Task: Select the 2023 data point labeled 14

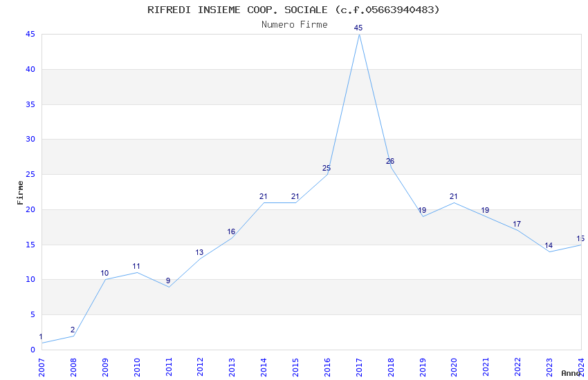Action: (549, 245)
